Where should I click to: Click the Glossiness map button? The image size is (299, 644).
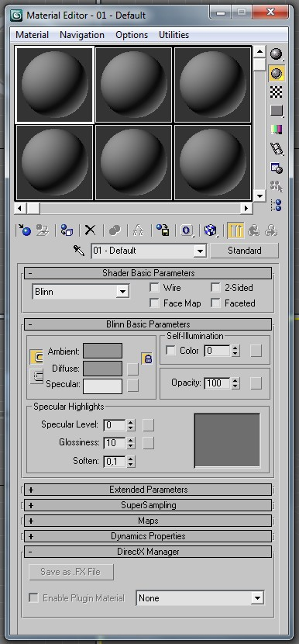[x=148, y=443]
